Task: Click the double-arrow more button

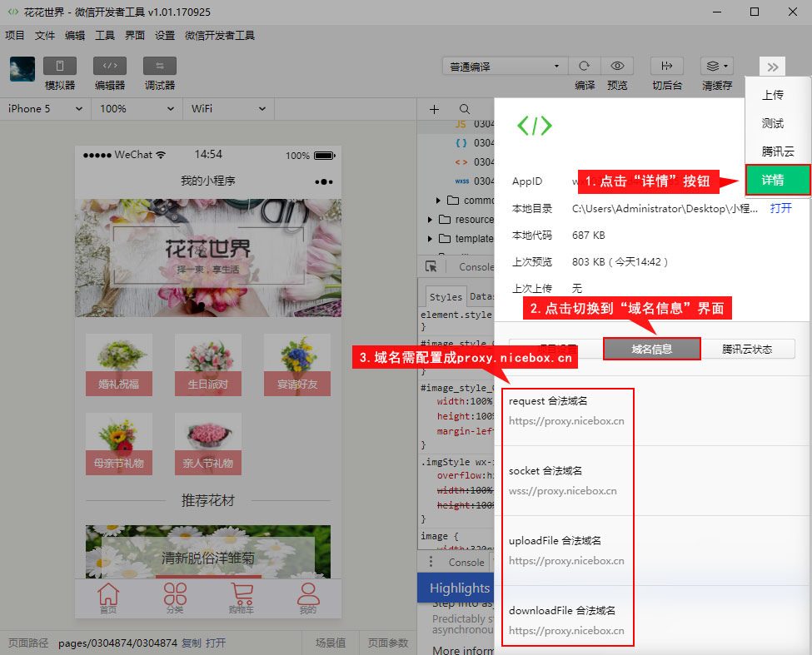Action: tap(772, 67)
